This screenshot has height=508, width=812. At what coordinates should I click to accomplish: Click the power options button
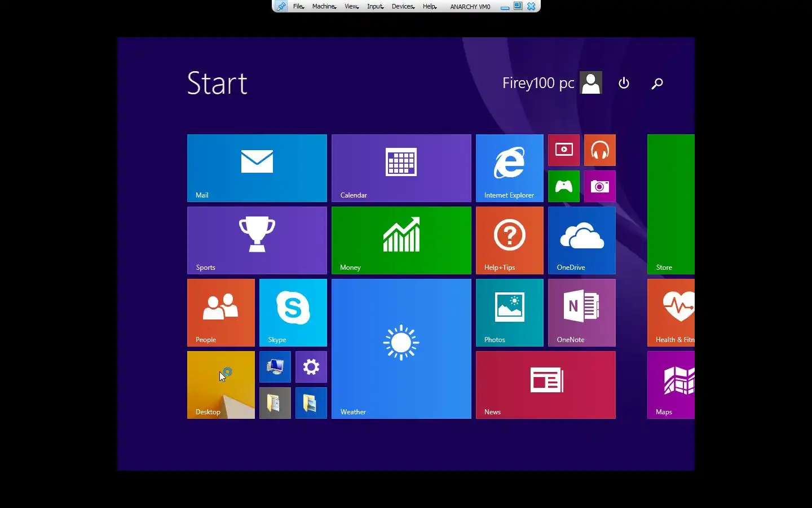[624, 83]
